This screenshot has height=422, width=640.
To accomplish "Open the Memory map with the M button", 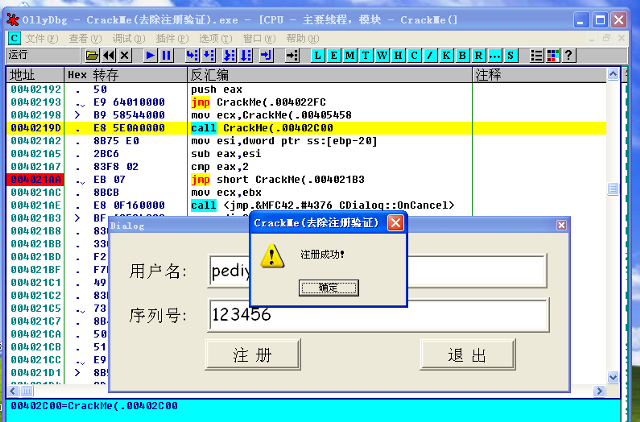I will tap(350, 55).
